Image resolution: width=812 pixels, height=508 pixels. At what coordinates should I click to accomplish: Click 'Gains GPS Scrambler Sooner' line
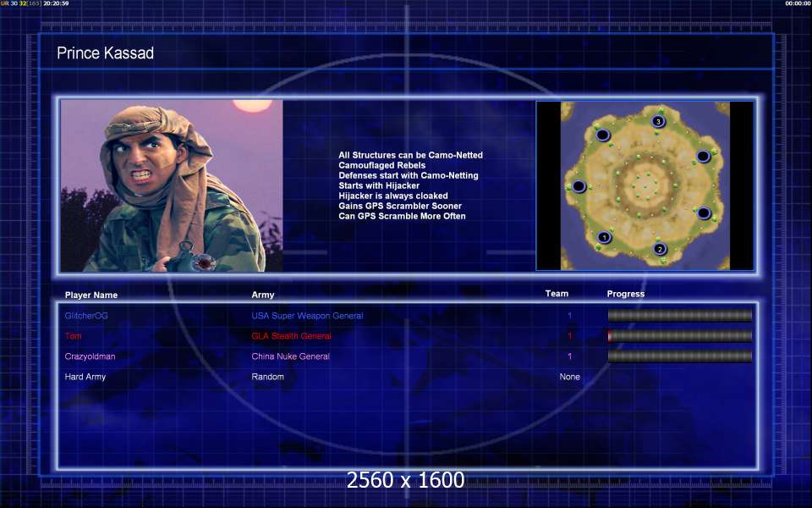tap(400, 206)
